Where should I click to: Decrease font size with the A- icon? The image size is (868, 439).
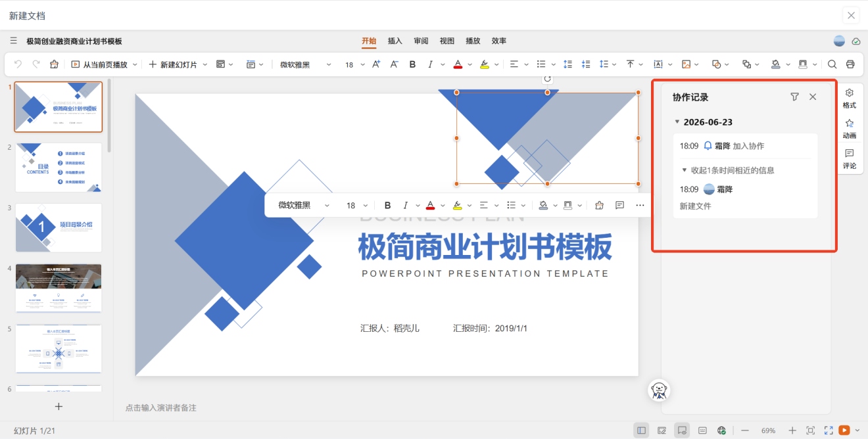[x=394, y=64]
